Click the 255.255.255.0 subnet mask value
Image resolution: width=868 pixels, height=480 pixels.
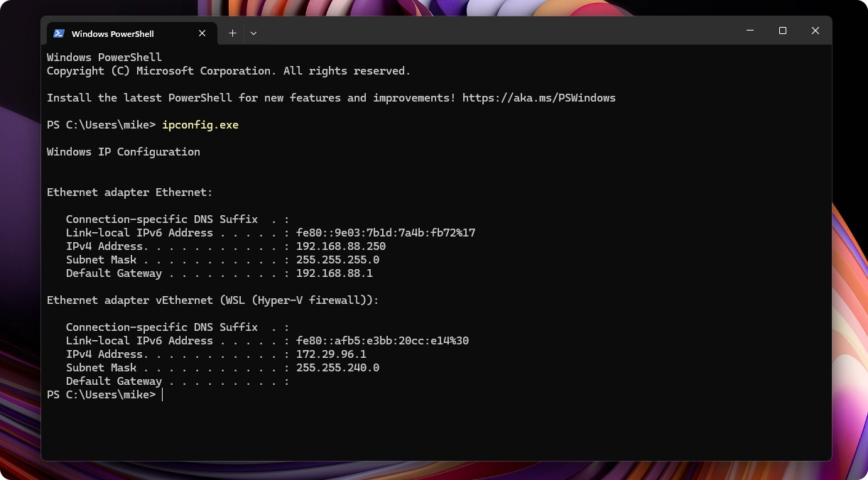tap(337, 260)
